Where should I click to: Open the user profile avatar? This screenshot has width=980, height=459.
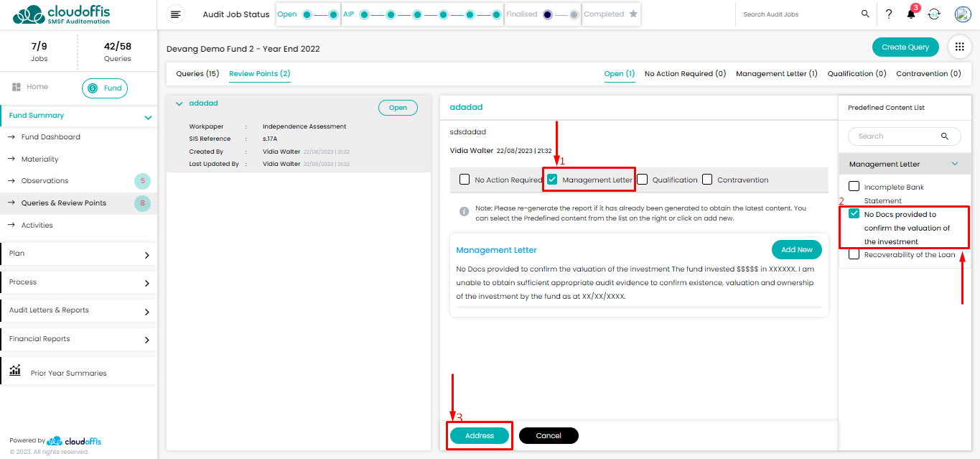tap(962, 14)
